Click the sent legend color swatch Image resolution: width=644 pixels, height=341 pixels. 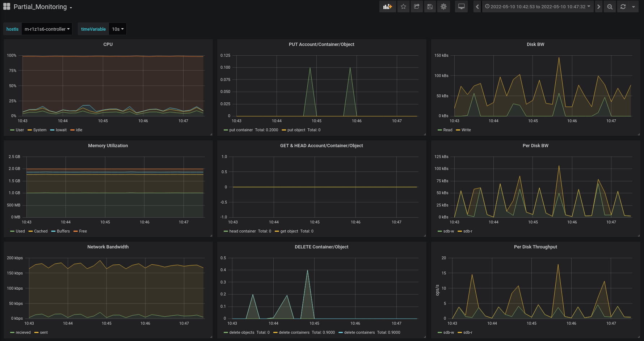[x=36, y=332]
